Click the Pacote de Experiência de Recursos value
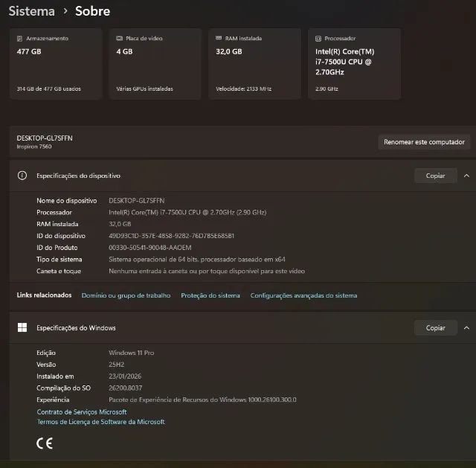Screen dimensions: 476x468 202,400
